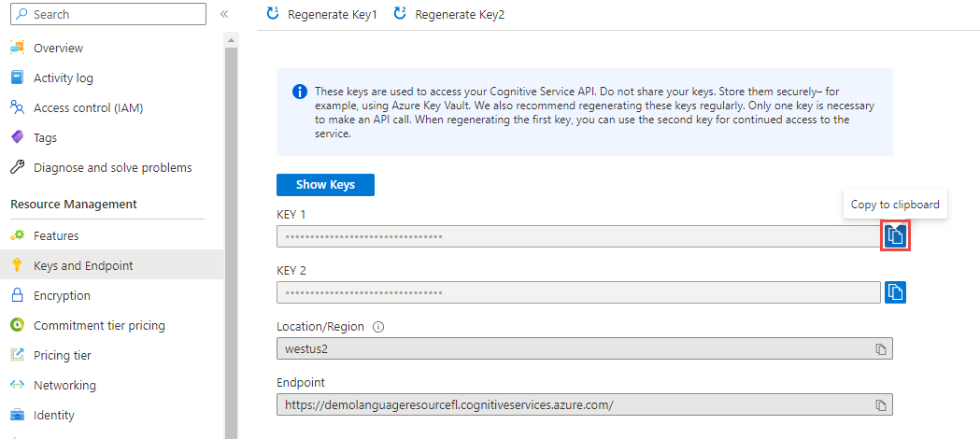Copy the Location/Region value
Image resolution: width=980 pixels, height=439 pixels.
click(x=881, y=348)
